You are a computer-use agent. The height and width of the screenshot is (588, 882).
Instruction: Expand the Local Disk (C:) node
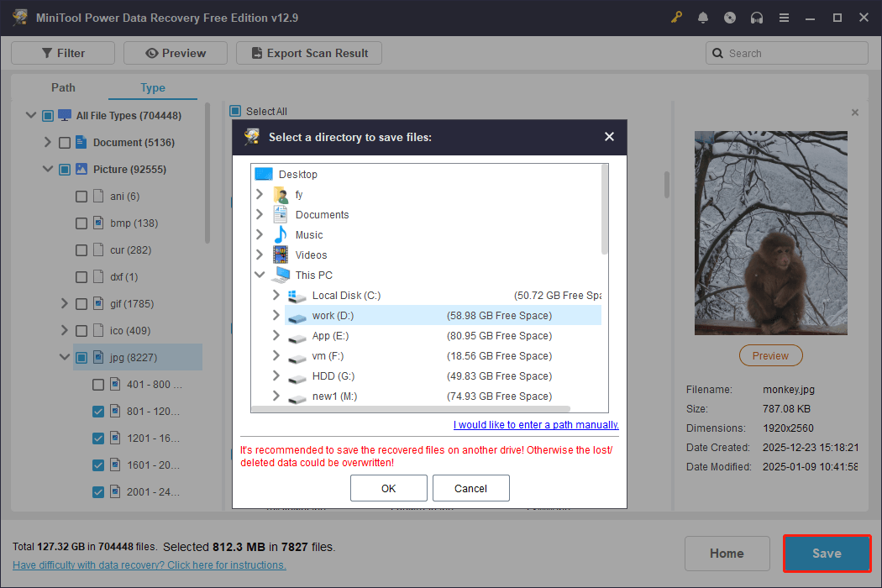(x=276, y=295)
